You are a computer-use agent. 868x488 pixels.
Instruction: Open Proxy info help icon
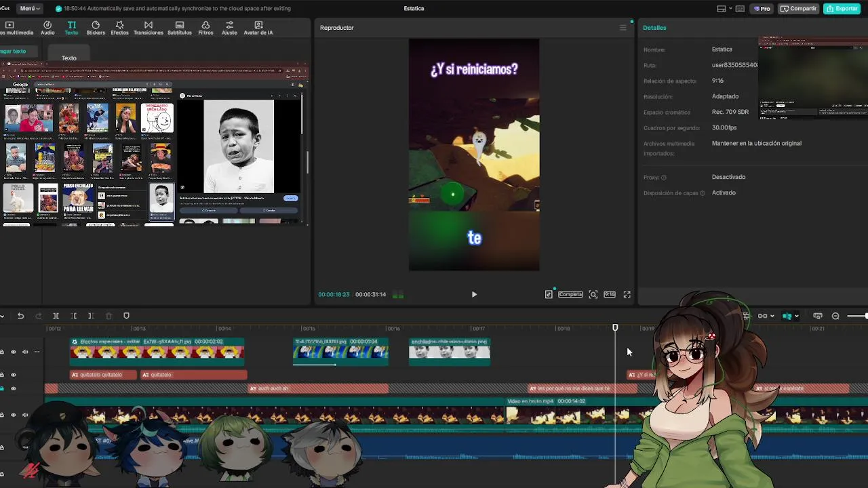pyautogui.click(x=664, y=178)
